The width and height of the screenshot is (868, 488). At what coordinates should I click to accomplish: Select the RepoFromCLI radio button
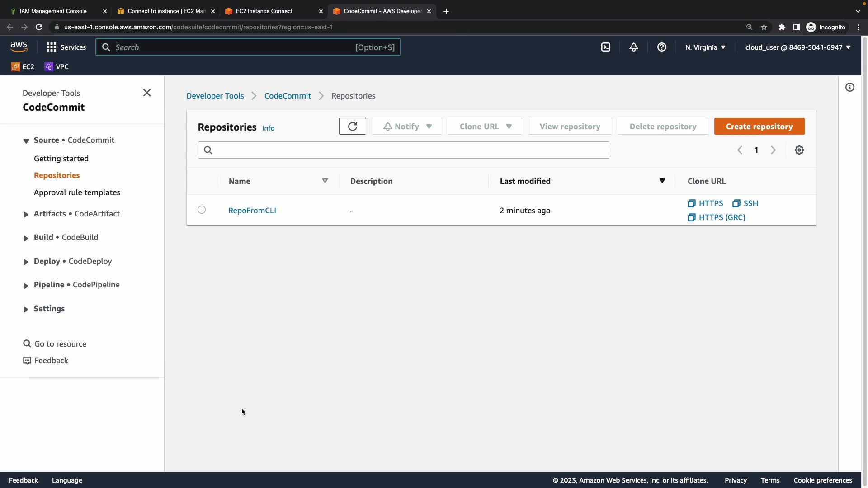[202, 210]
